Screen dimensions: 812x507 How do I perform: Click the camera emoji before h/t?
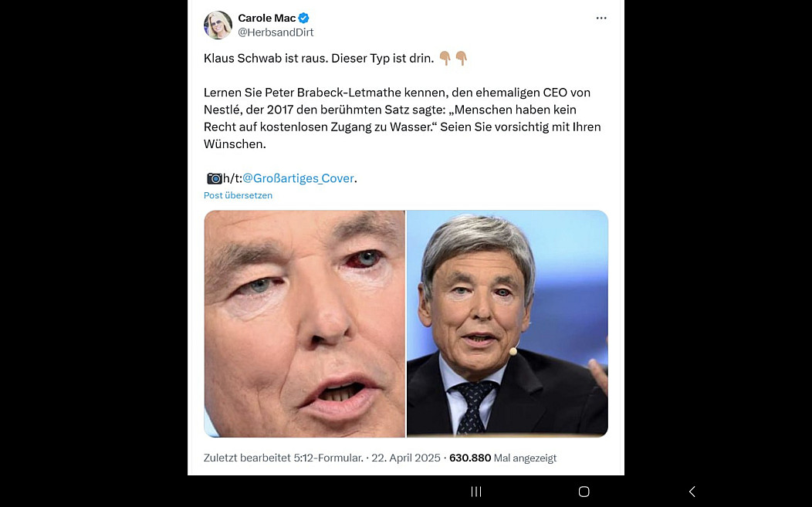point(215,178)
